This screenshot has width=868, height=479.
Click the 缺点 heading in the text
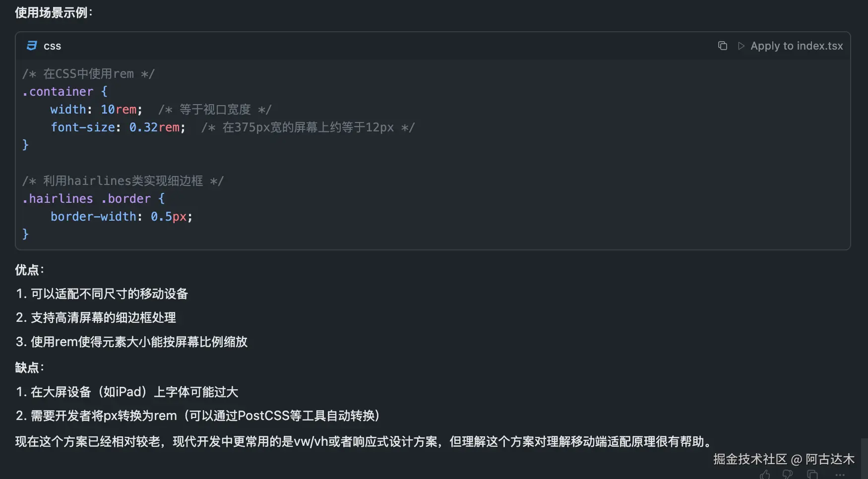pyautogui.click(x=28, y=367)
